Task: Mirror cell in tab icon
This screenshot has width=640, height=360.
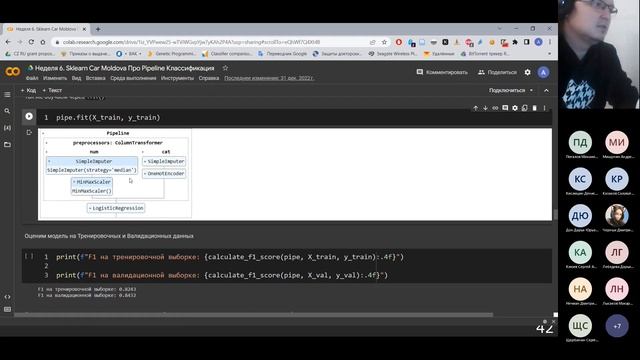Action: (x=524, y=108)
